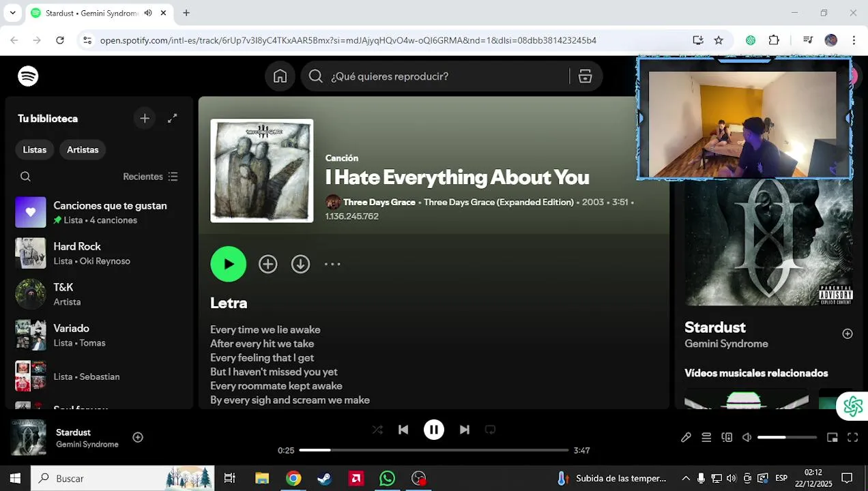868x491 pixels.
Task: Add Stardust to library in side panel
Action: coord(848,333)
